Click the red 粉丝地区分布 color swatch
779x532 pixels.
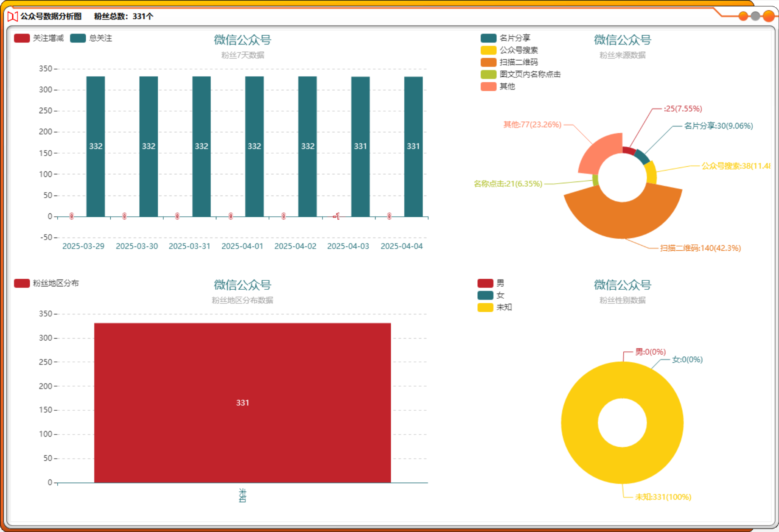21,283
